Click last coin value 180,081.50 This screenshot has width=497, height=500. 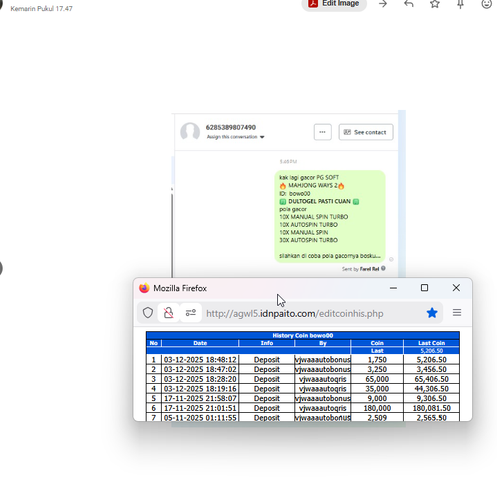coord(431,408)
